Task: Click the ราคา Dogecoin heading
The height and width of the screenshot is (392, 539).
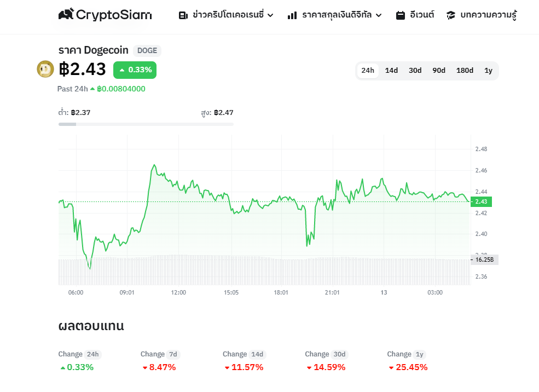Action: [x=93, y=50]
